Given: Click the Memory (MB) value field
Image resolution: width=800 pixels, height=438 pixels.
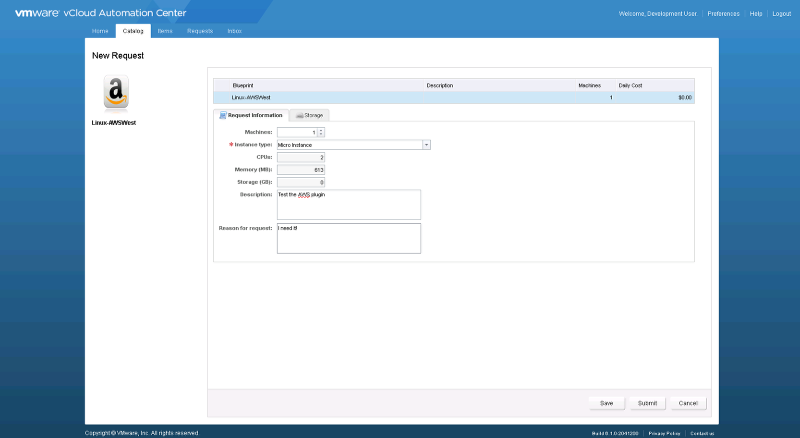Looking at the screenshot, I should pyautogui.click(x=301, y=170).
